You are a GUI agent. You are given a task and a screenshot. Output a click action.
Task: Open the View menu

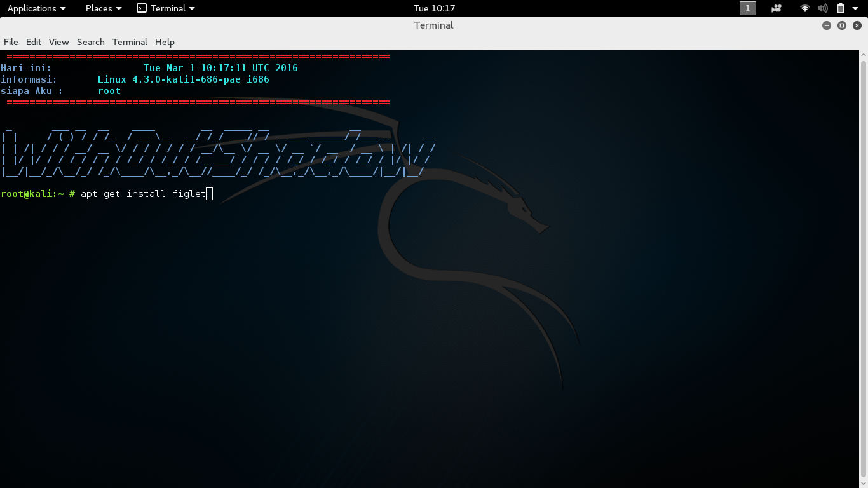pyautogui.click(x=58, y=42)
